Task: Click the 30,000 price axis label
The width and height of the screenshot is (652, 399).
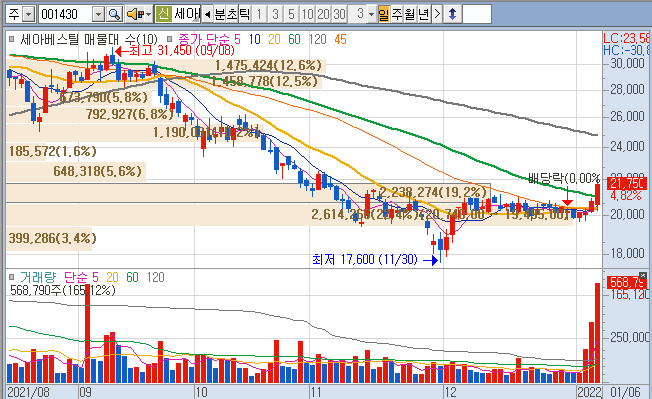Action: (x=627, y=63)
